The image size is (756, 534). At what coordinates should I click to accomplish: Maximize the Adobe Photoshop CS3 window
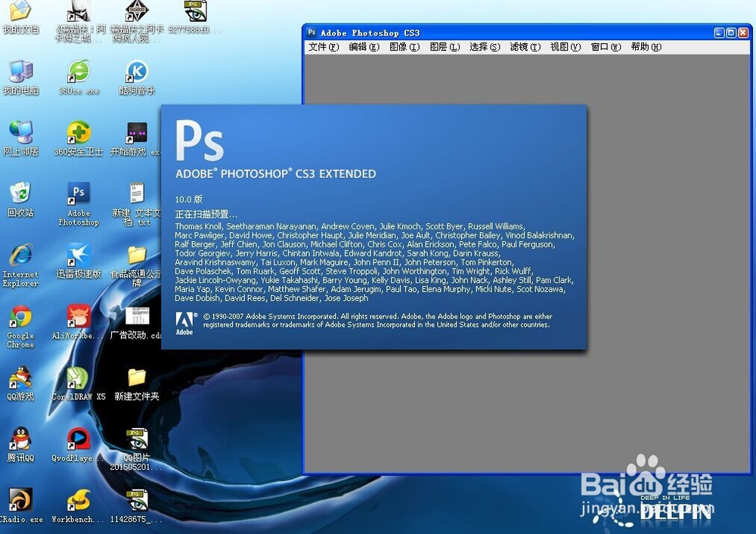731,33
